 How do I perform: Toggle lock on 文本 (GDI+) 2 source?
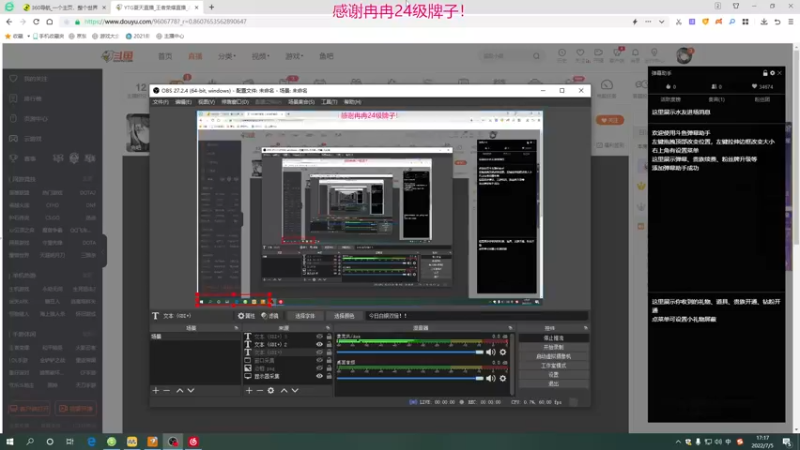329,344
